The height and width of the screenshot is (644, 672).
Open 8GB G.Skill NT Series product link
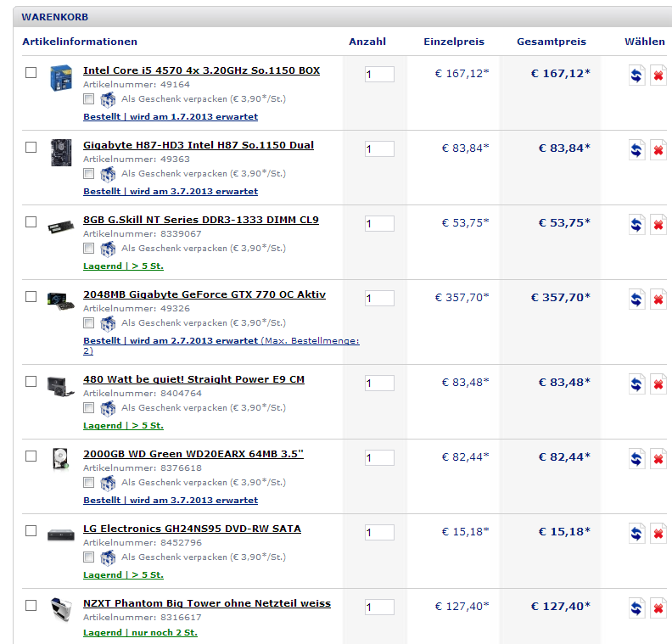201,220
